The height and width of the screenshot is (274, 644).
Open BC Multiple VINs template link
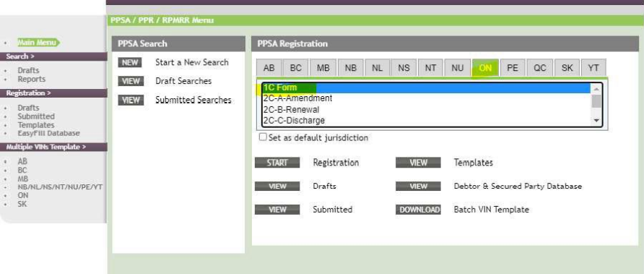click(22, 171)
